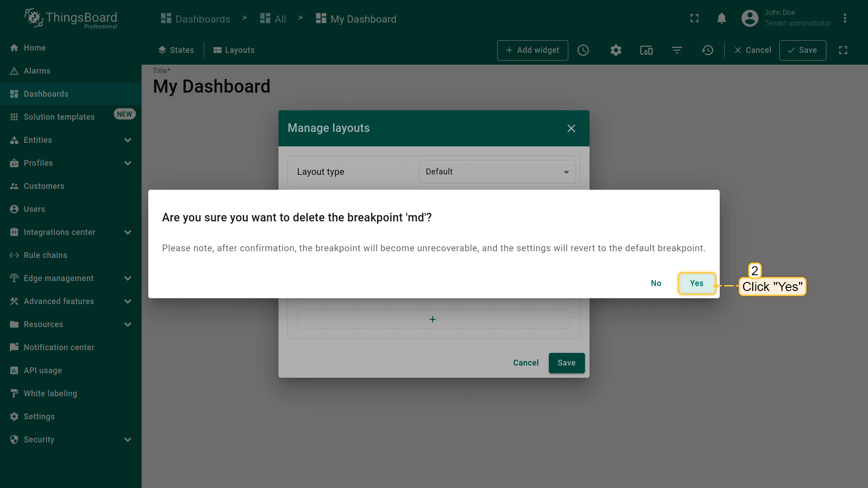Click the filters icon in toolbar

pos(677,50)
